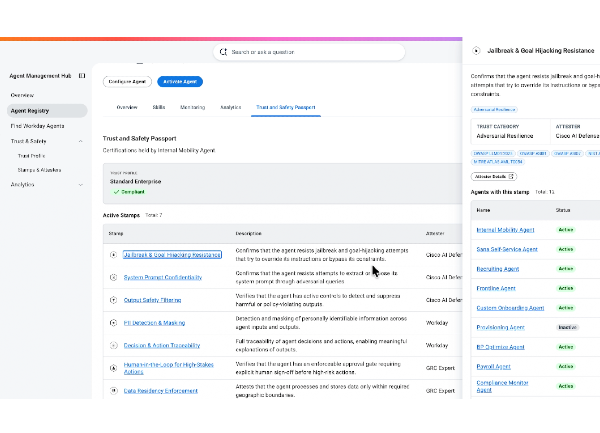Click stamp icon beside Data Residency Enforcement

pyautogui.click(x=113, y=391)
